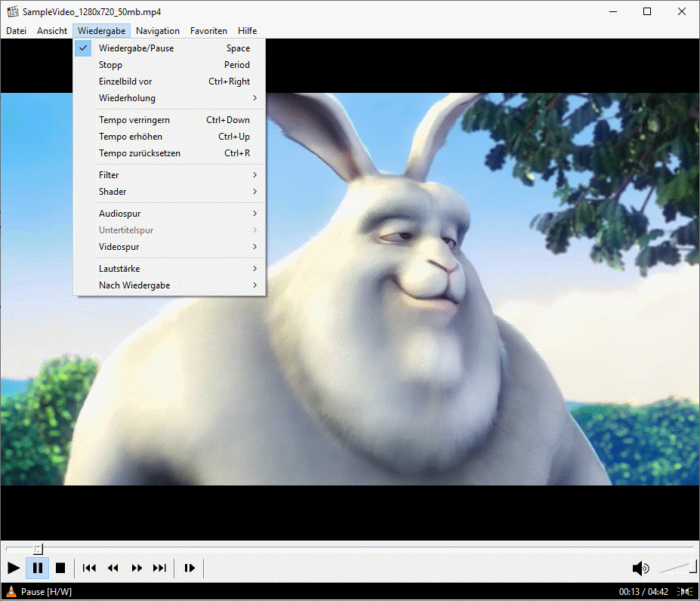Click the Play button in the control bar

[14, 568]
